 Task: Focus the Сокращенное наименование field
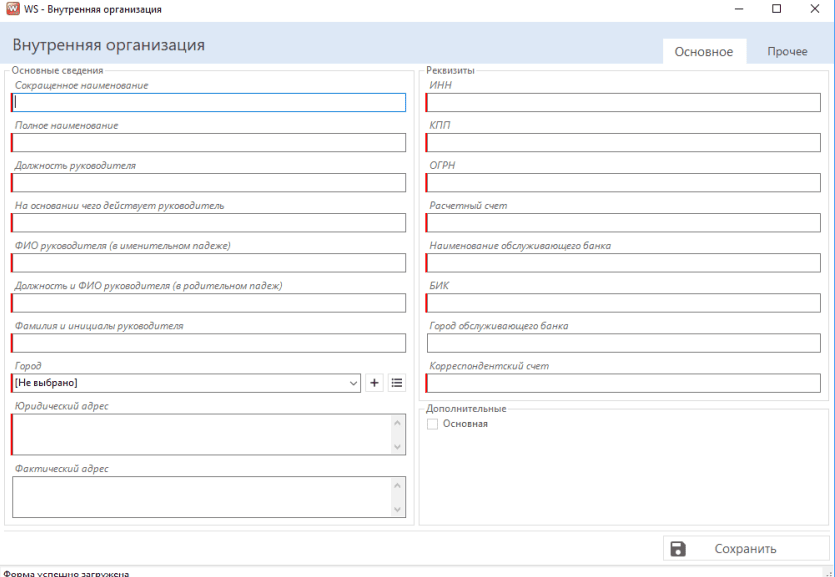pyautogui.click(x=210, y=102)
